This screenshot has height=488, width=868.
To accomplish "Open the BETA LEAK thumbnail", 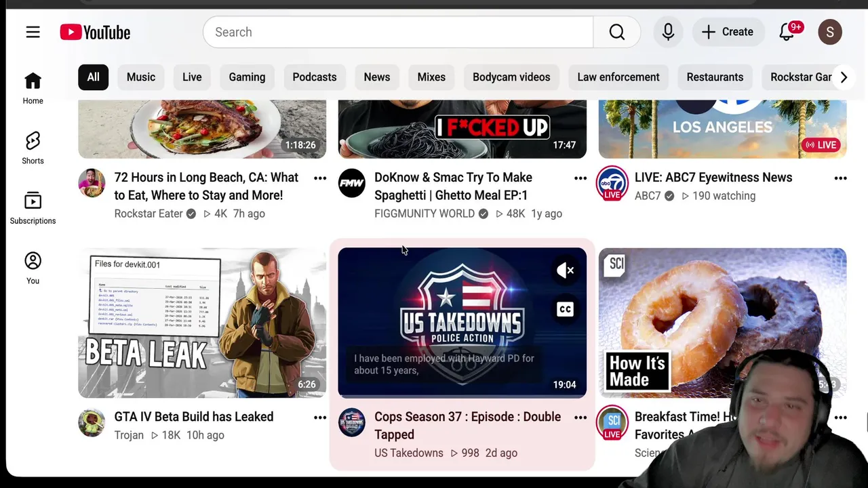I will pyautogui.click(x=202, y=323).
